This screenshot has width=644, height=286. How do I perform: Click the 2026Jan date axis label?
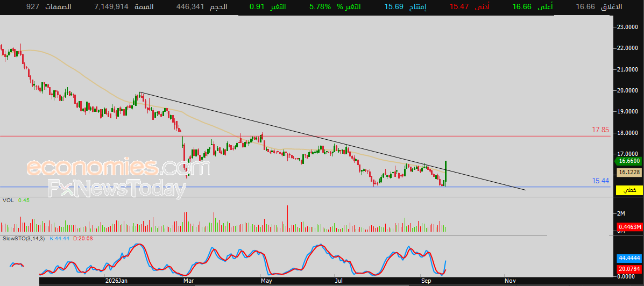[x=117, y=281]
